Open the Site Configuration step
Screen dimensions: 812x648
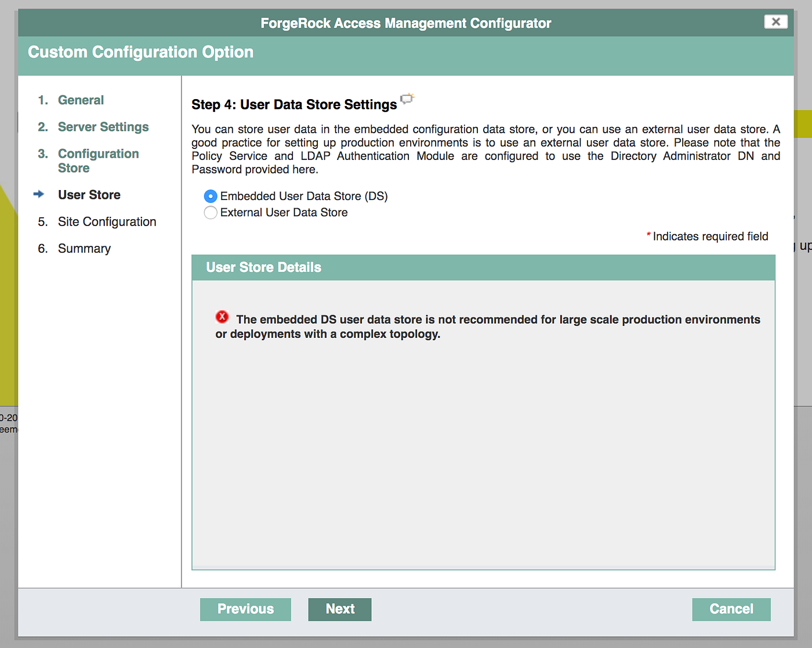click(107, 221)
